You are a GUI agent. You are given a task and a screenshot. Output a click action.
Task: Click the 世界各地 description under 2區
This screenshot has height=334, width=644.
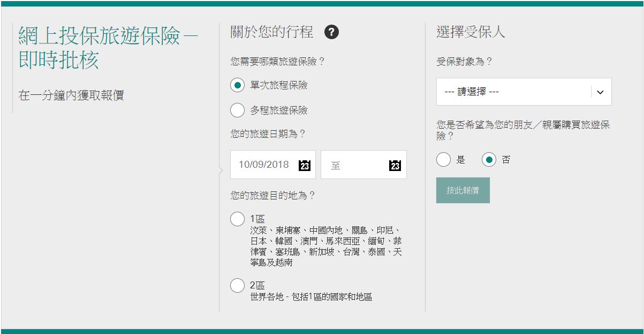click(311, 296)
